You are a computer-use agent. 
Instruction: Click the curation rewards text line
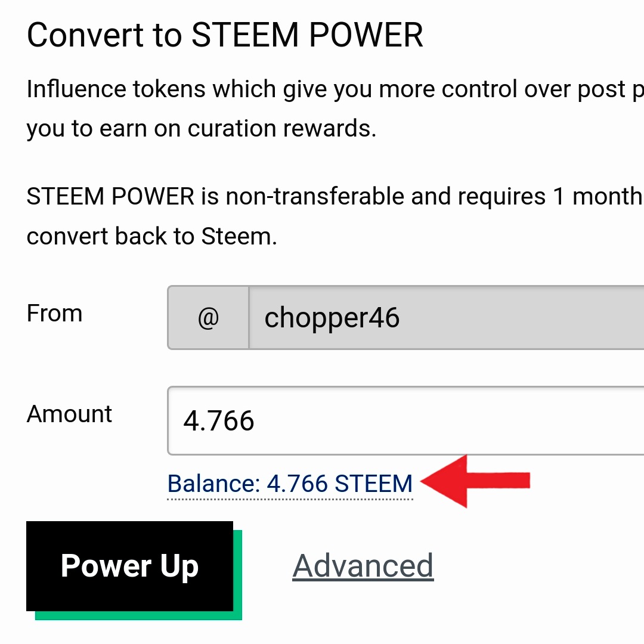[202, 129]
